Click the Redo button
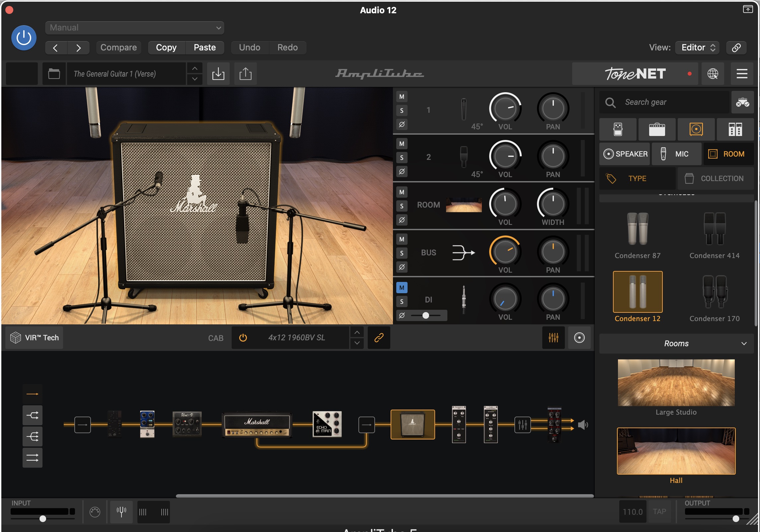This screenshot has width=760, height=532. [x=287, y=47]
